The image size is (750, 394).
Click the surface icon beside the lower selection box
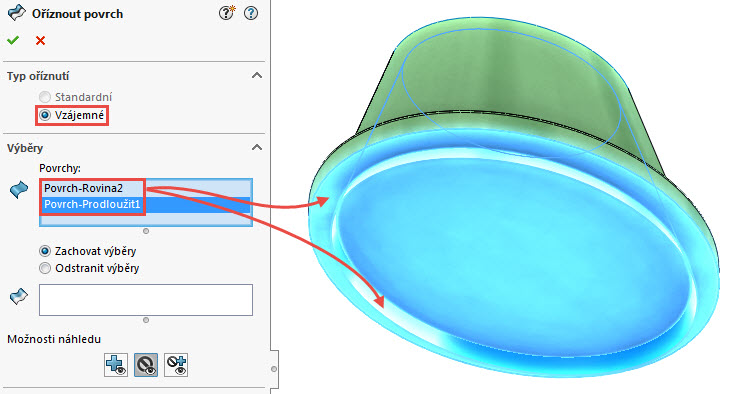click(19, 296)
